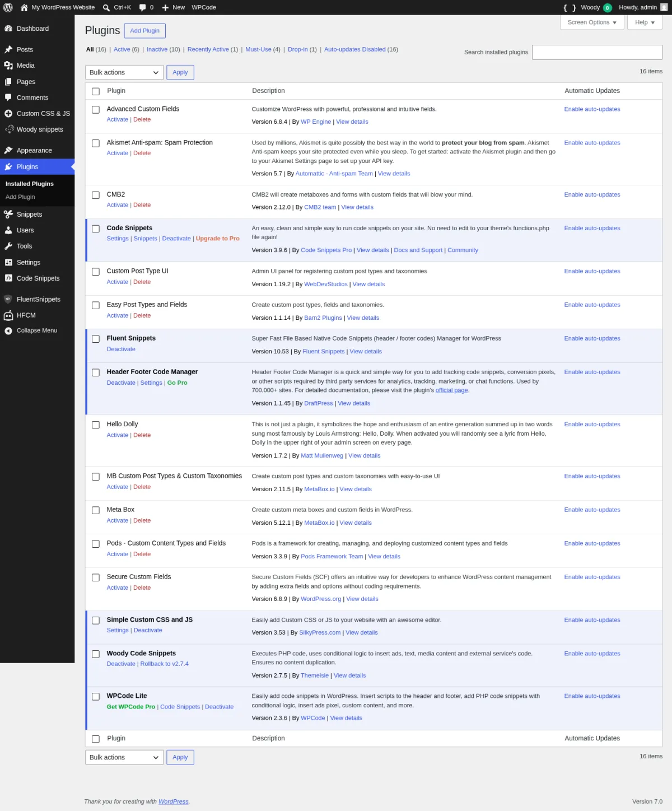Screen dimensions: 672x811
Task: Click Get WPCode Pro link
Action: [131, 707]
